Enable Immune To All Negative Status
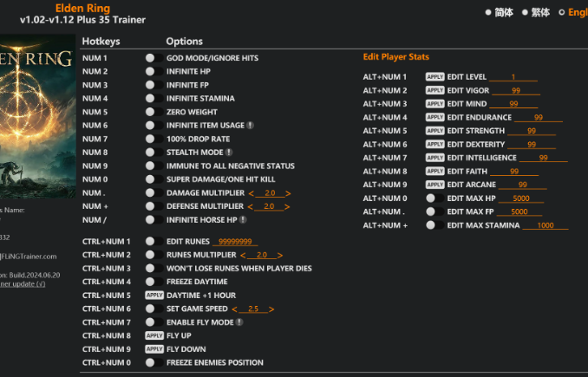This screenshot has height=377, width=588. point(154,166)
